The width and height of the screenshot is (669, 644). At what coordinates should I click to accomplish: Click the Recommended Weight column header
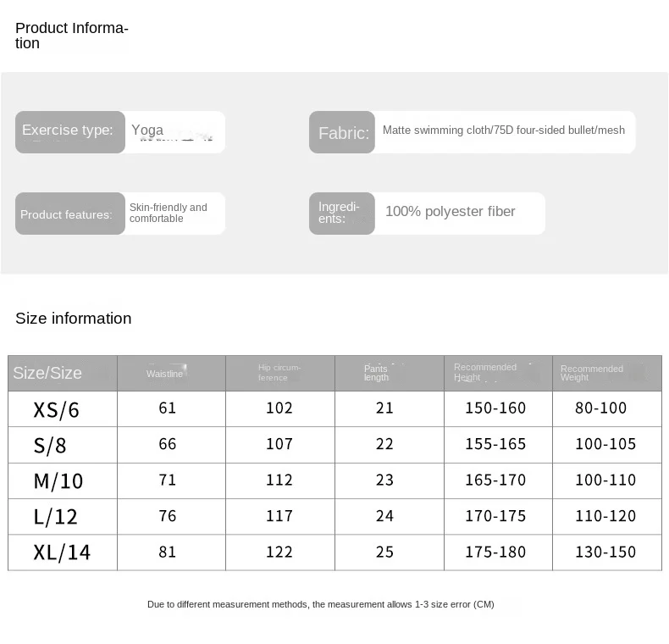click(x=591, y=373)
